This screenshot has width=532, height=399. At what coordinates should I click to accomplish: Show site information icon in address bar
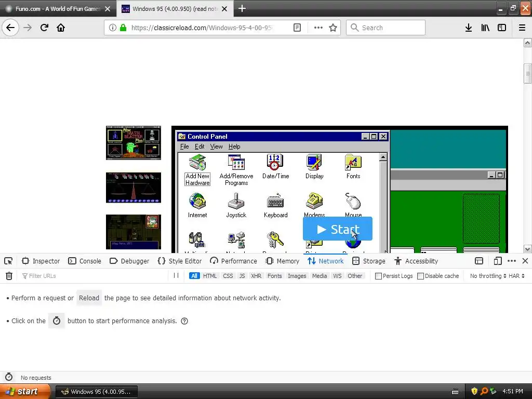[113, 28]
